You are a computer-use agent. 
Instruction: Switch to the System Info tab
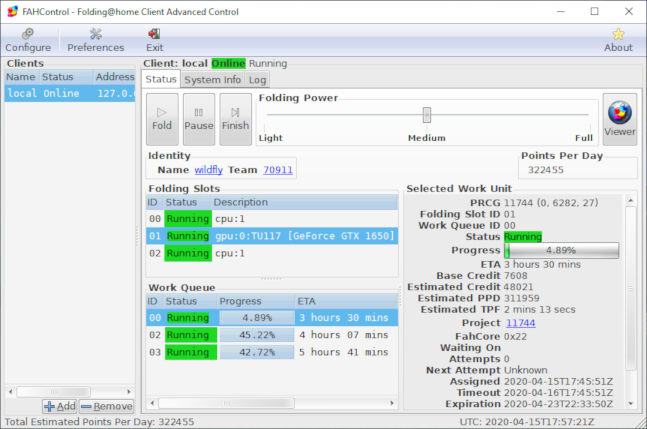212,80
